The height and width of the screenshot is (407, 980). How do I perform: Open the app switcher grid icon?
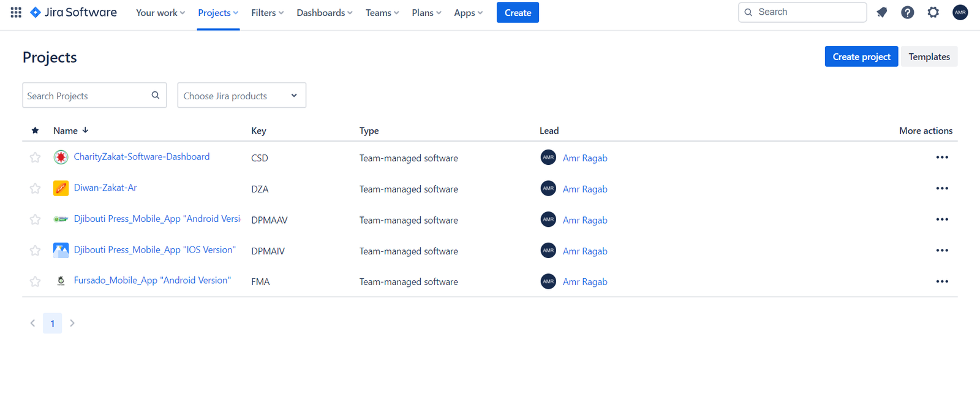(16, 12)
